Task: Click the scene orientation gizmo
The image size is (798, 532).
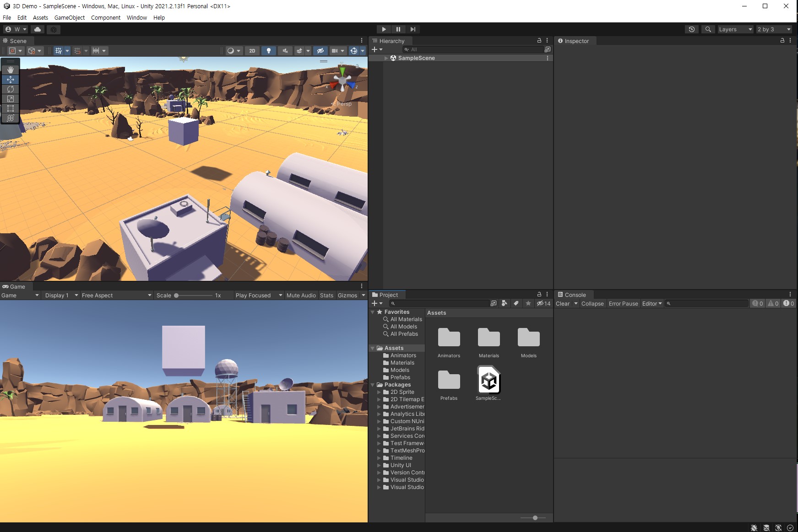Action: (342, 81)
